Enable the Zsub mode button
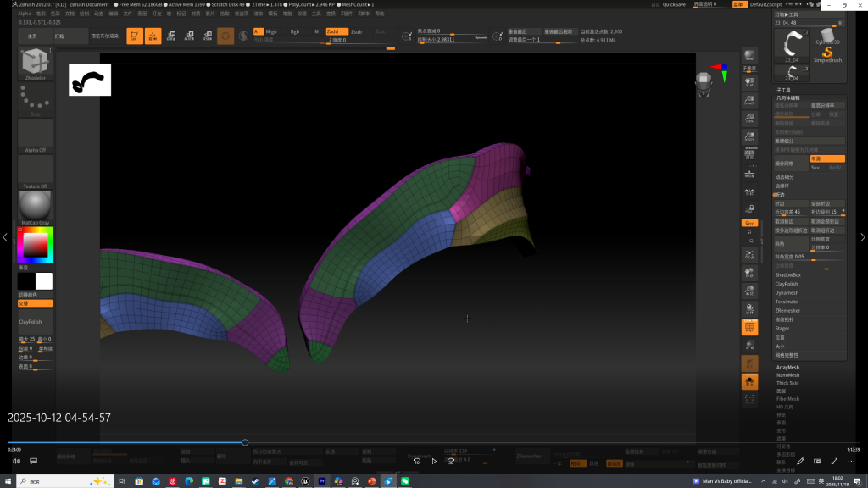The width and height of the screenshot is (868, 488). coord(356,31)
